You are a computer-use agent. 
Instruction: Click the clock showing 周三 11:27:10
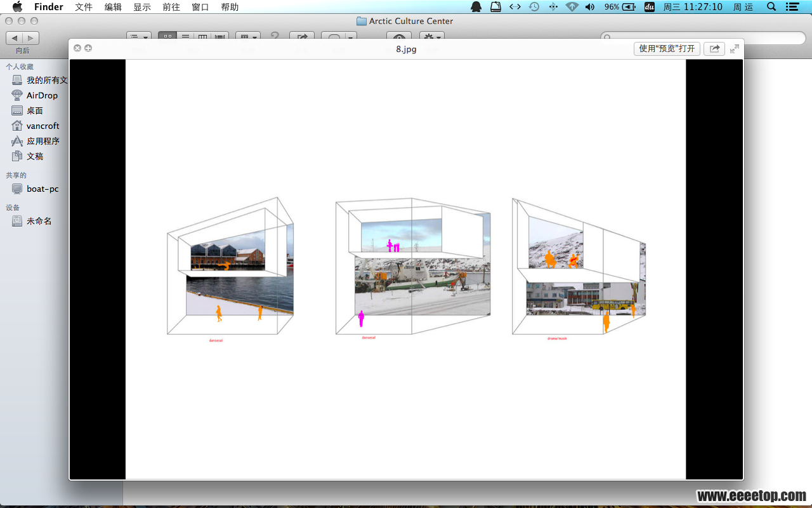pyautogui.click(x=693, y=7)
